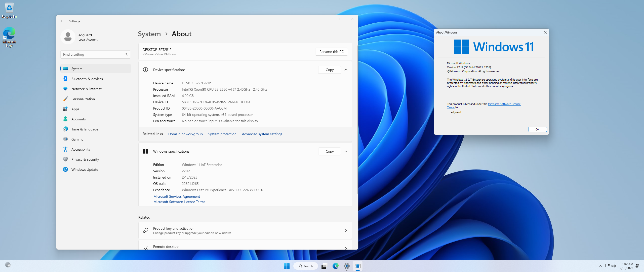644x272 pixels.
Task: Go back with Settings back arrow
Action: [x=62, y=21]
